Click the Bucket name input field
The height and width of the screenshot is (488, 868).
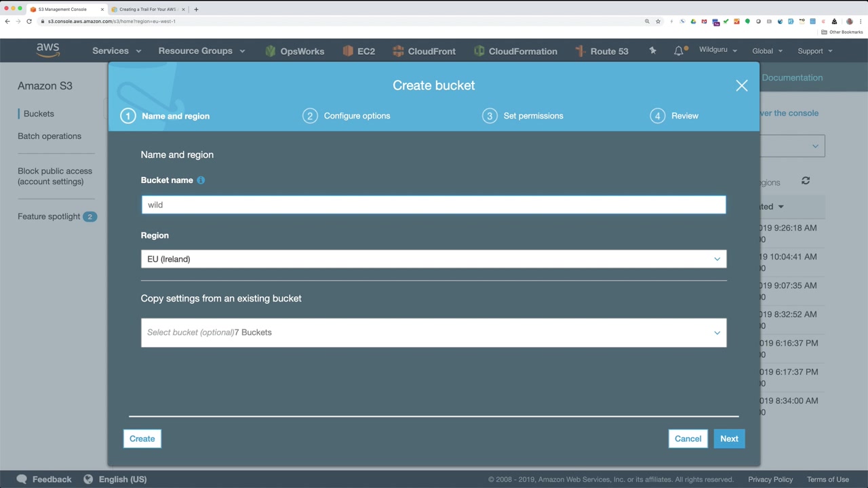433,205
